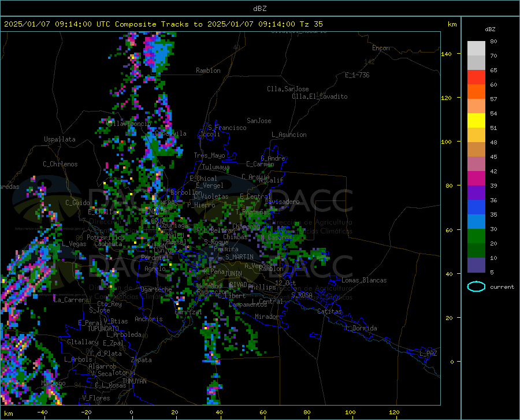The image size is (520, 420).
Task: Click the 'Tres_Mayo' place label
Action: (x=209, y=155)
